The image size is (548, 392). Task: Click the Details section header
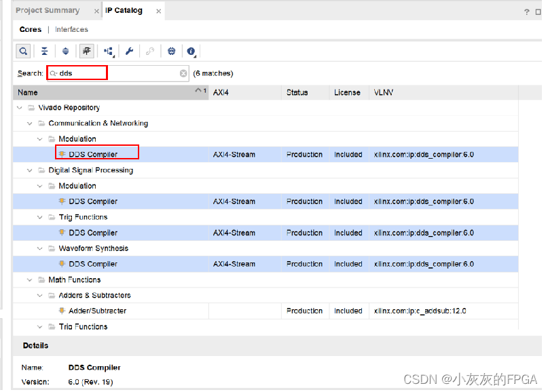pos(278,346)
